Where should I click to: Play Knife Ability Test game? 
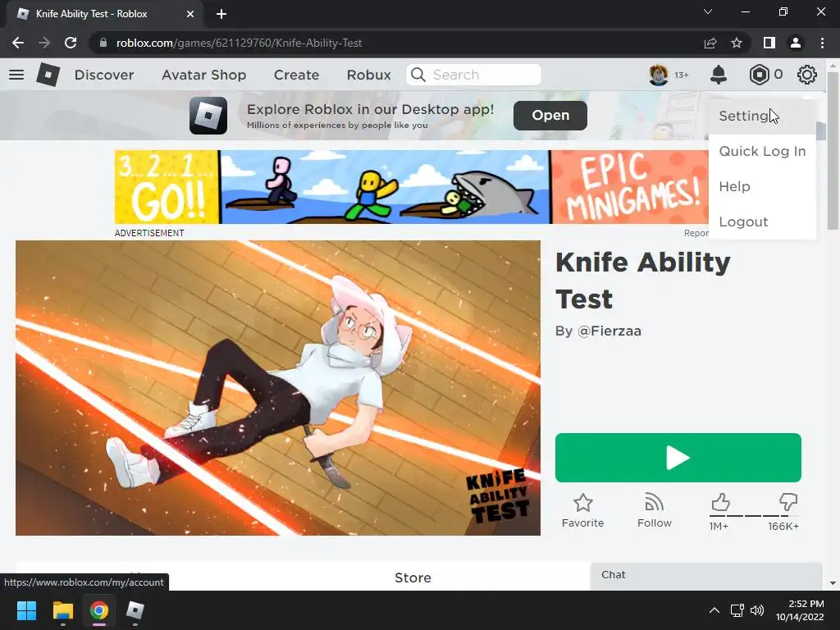(678, 458)
